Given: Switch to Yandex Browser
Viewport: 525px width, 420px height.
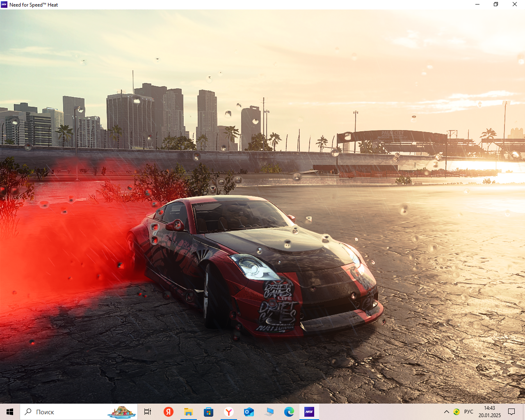Looking at the screenshot, I should (x=228, y=412).
